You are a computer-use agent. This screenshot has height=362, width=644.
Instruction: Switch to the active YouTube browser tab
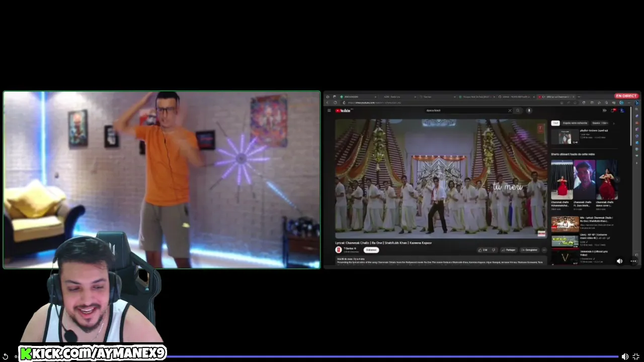coord(555,97)
